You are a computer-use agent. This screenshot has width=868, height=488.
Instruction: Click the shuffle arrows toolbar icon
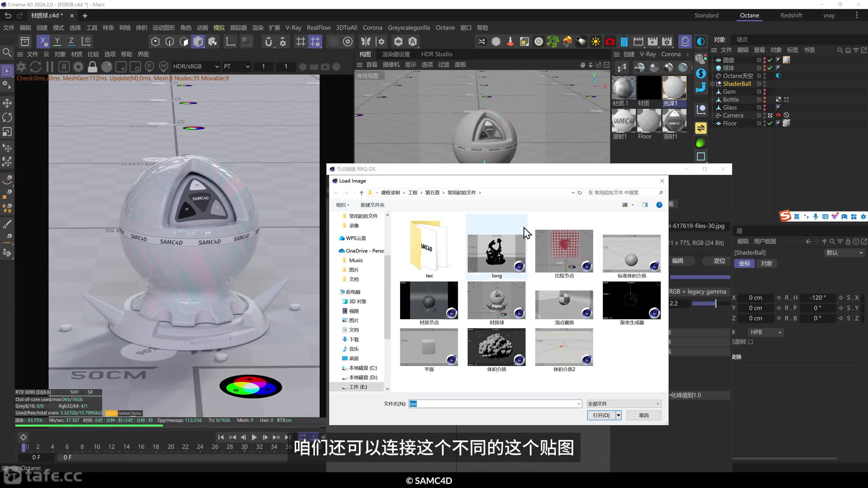[481, 41]
